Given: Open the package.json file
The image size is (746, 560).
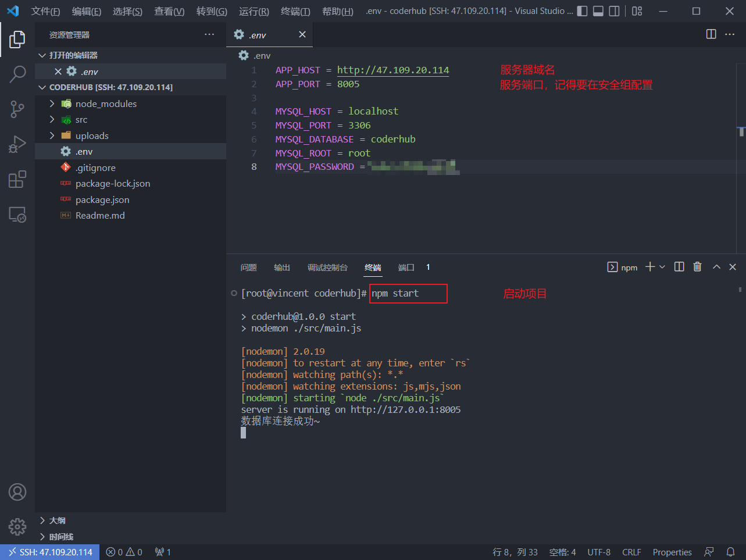Looking at the screenshot, I should coord(130,199).
